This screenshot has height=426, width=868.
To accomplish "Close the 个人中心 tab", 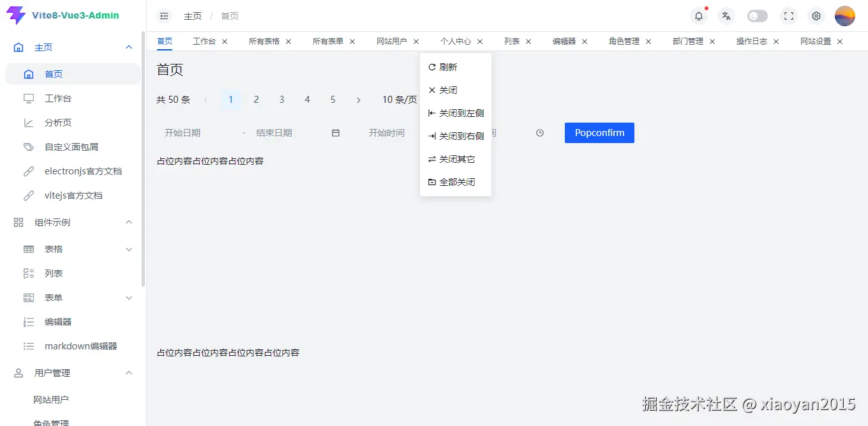I will coord(480,42).
